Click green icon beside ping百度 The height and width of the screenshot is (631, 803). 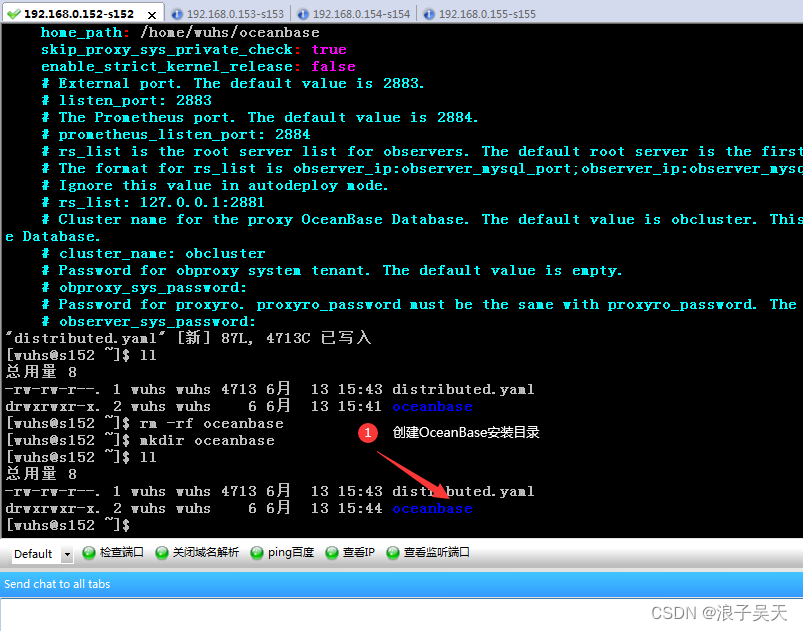[257, 553]
